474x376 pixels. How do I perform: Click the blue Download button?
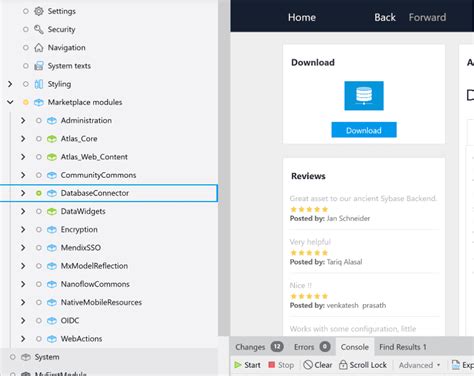pyautogui.click(x=364, y=130)
